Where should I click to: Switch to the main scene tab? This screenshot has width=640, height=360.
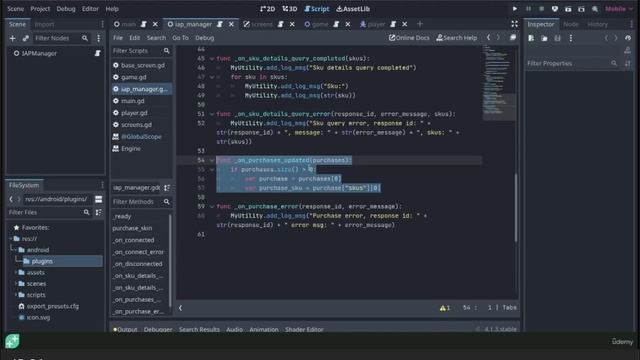(128, 24)
